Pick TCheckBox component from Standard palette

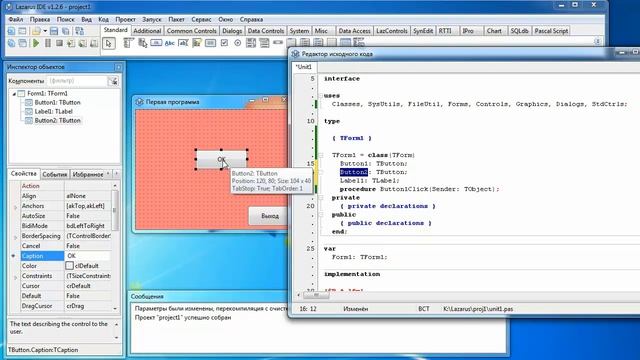coord(224,42)
